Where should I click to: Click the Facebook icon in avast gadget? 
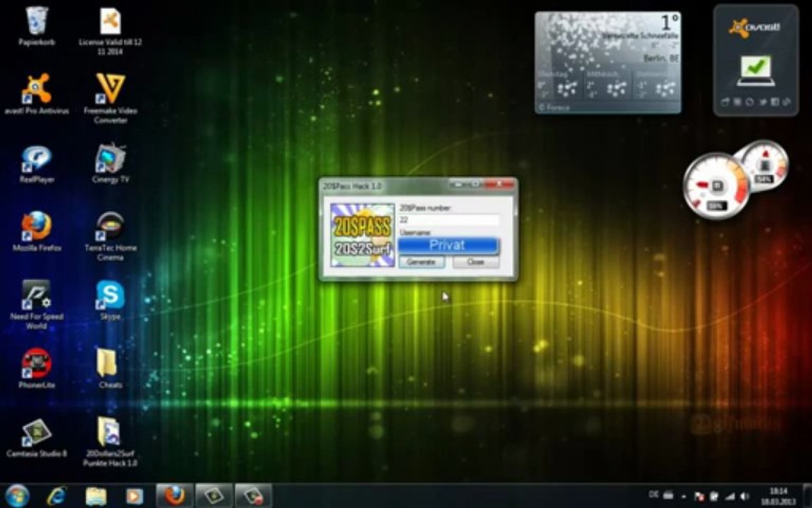coord(775,102)
